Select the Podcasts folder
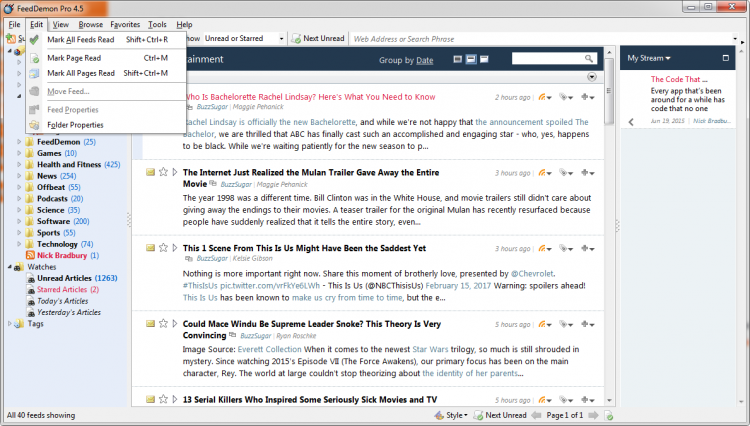Image resolution: width=750 pixels, height=426 pixels. [60, 199]
